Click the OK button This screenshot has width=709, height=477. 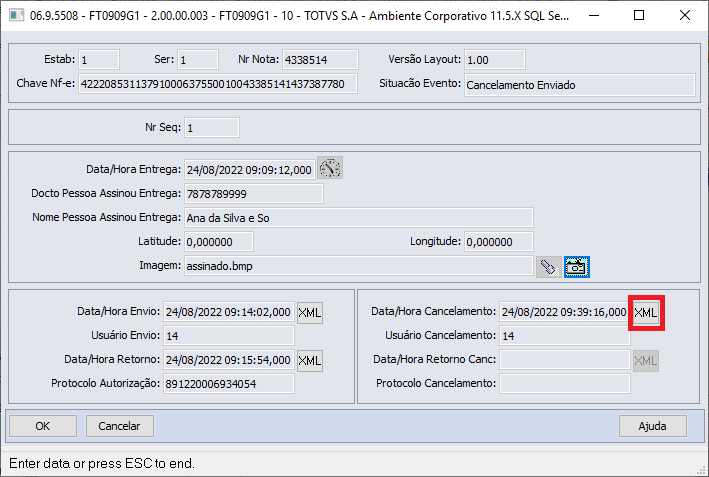[x=43, y=426]
